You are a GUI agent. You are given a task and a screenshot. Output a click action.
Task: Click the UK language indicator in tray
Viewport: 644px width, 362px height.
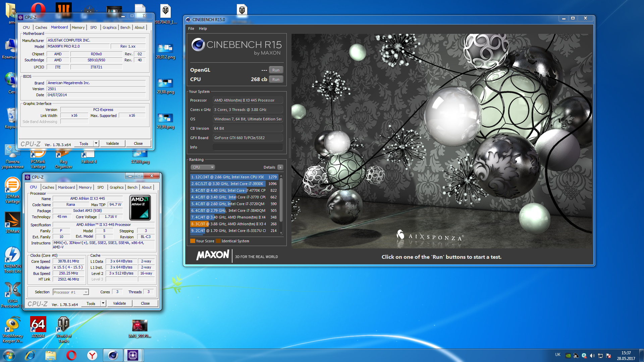(557, 355)
